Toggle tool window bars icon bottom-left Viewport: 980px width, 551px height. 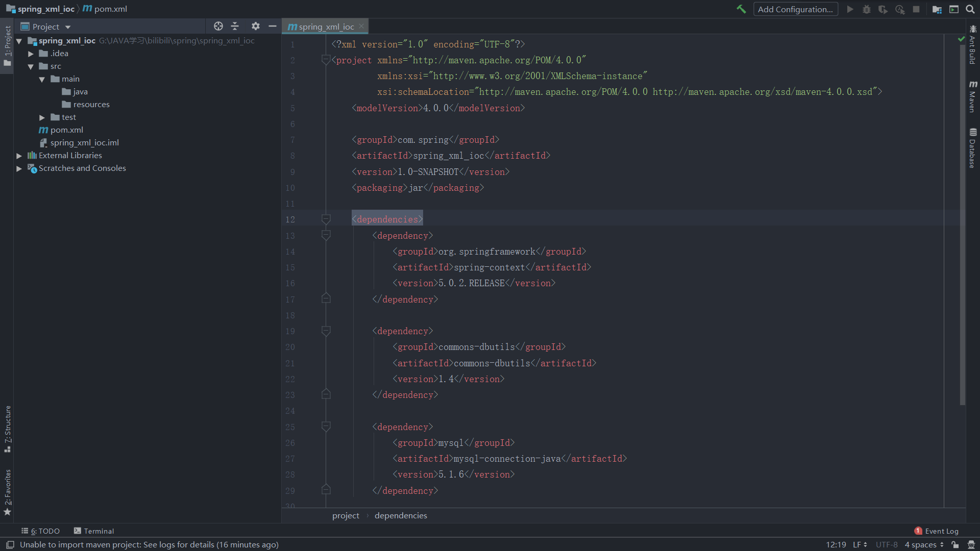(10, 545)
